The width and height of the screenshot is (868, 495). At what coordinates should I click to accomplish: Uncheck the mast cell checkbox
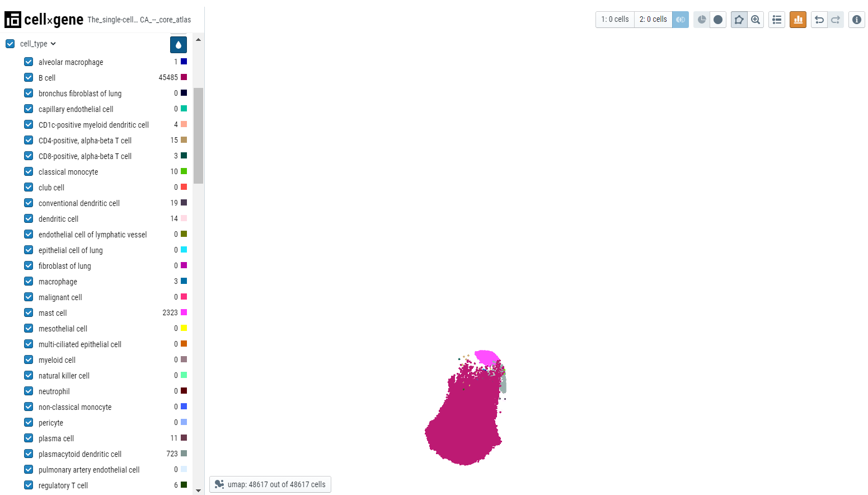tap(29, 312)
